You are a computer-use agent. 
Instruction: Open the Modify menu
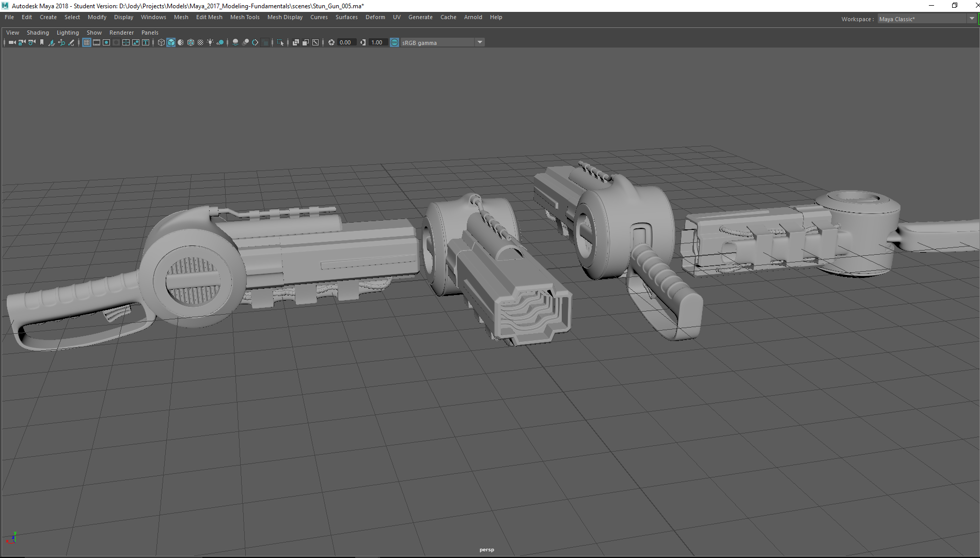click(x=97, y=17)
